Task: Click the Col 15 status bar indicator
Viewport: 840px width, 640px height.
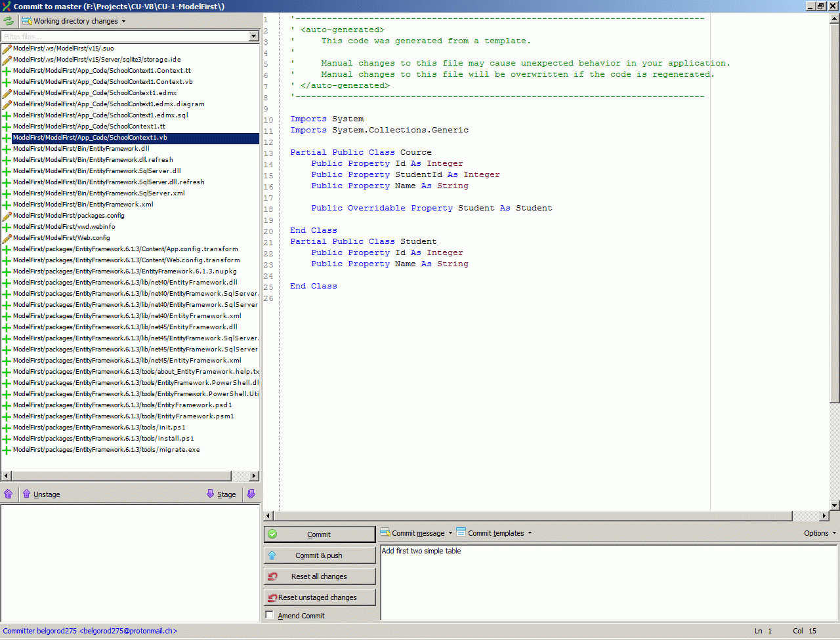Action: point(805,631)
